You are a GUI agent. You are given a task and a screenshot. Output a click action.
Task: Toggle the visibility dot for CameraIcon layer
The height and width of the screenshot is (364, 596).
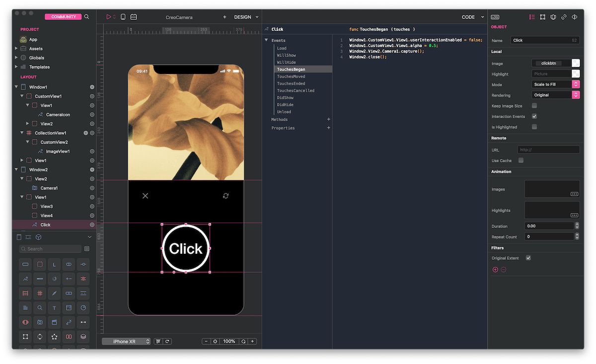click(x=92, y=115)
